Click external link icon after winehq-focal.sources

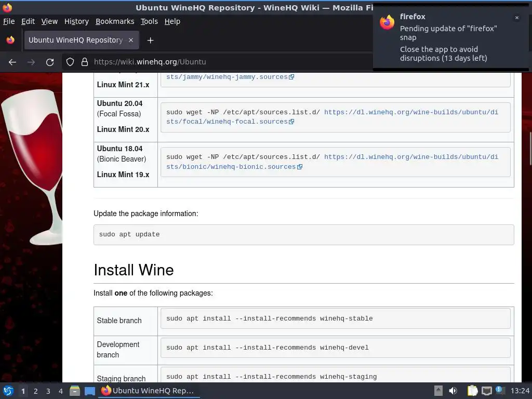click(291, 122)
